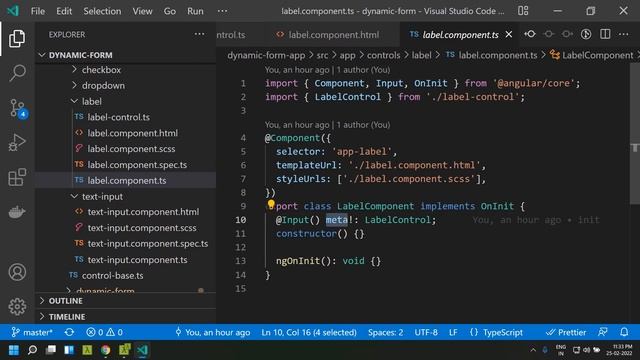Open the Manage gear menu
This screenshot has width=640, height=360.
(17, 307)
